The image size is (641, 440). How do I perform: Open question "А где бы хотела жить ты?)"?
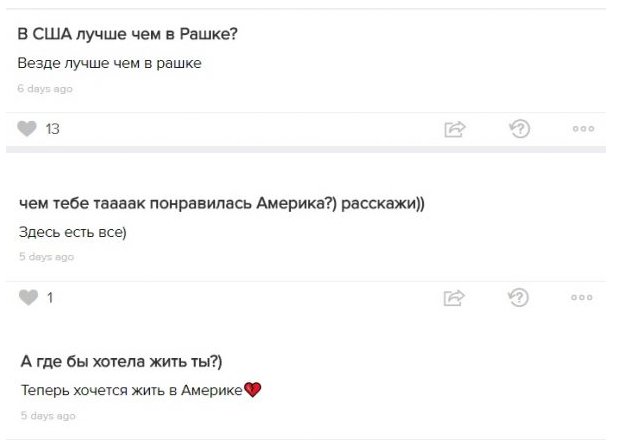121,361
